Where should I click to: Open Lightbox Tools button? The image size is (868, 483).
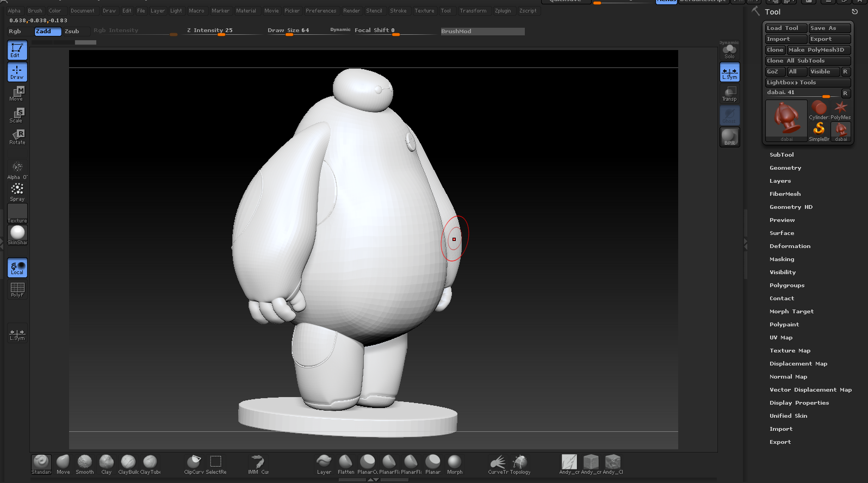tap(808, 83)
